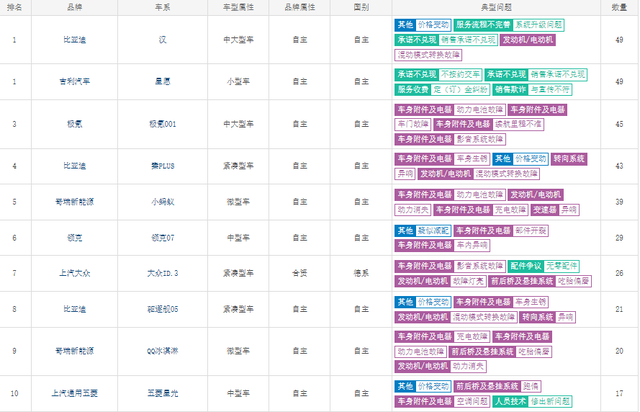Select the 五菱星光 series cell

162,393
